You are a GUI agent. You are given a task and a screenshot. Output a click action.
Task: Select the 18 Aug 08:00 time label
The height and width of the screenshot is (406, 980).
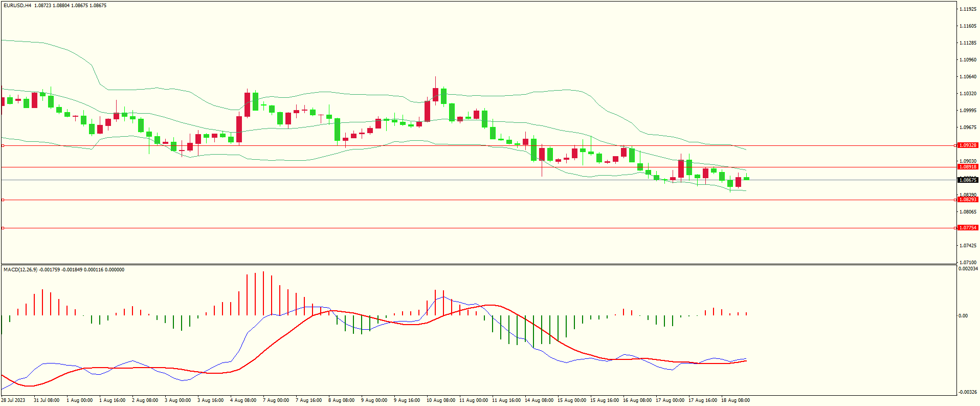735,400
